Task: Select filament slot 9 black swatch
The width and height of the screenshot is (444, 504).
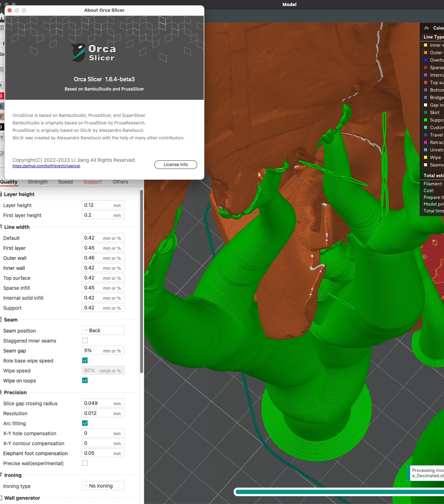Action: click(2, 125)
